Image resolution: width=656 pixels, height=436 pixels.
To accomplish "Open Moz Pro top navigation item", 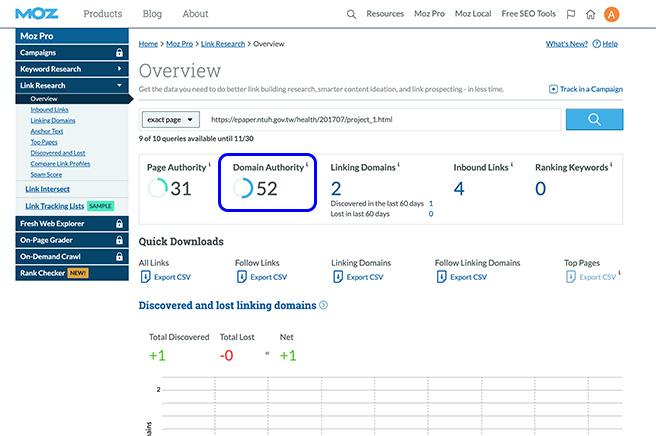I will pyautogui.click(x=430, y=14).
